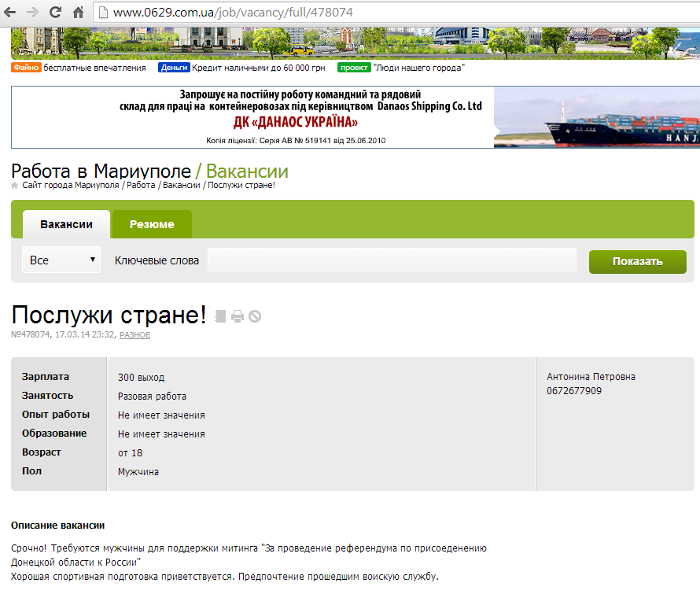Follow the Кредит наличными до 60 000 грн link
This screenshot has width=700, height=594.
click(260, 68)
